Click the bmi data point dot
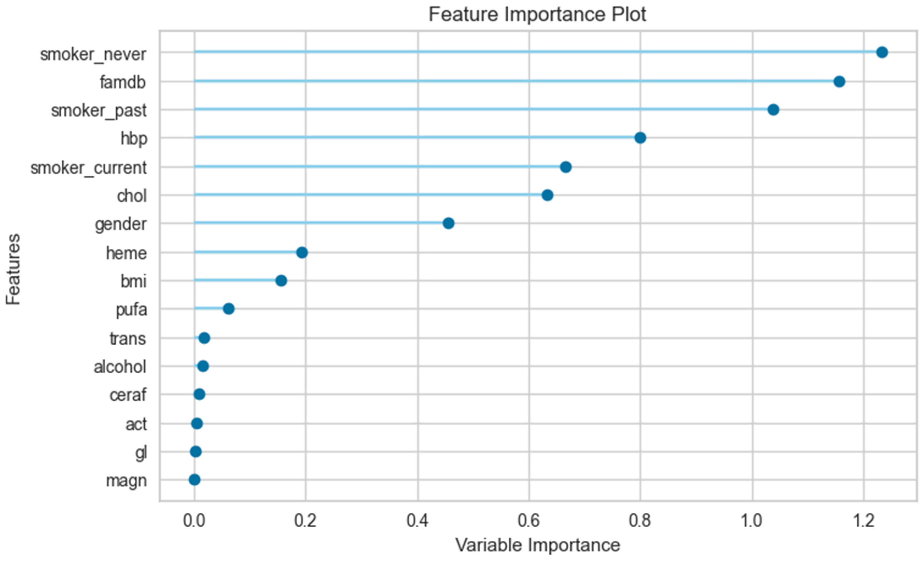Image resolution: width=924 pixels, height=561 pixels. tap(281, 280)
